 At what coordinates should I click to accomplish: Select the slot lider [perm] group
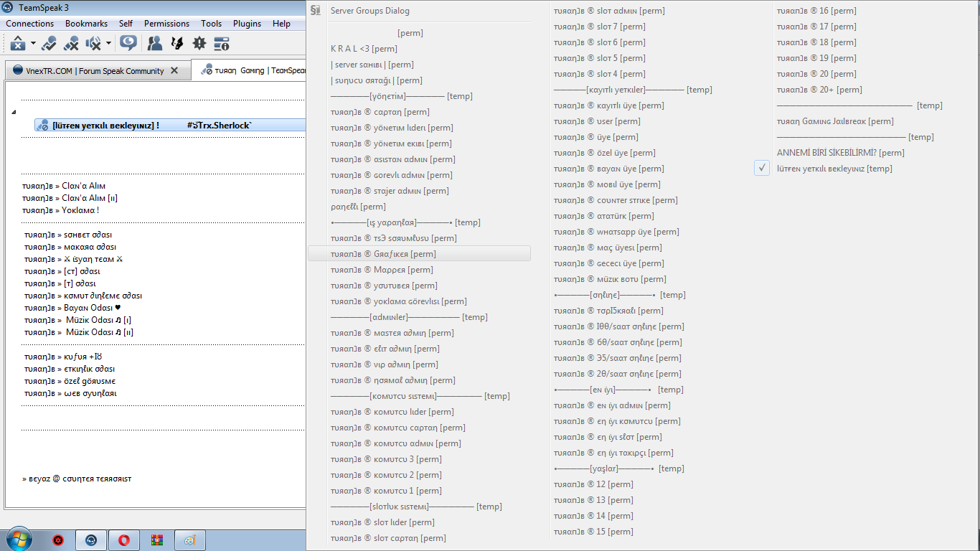point(382,522)
